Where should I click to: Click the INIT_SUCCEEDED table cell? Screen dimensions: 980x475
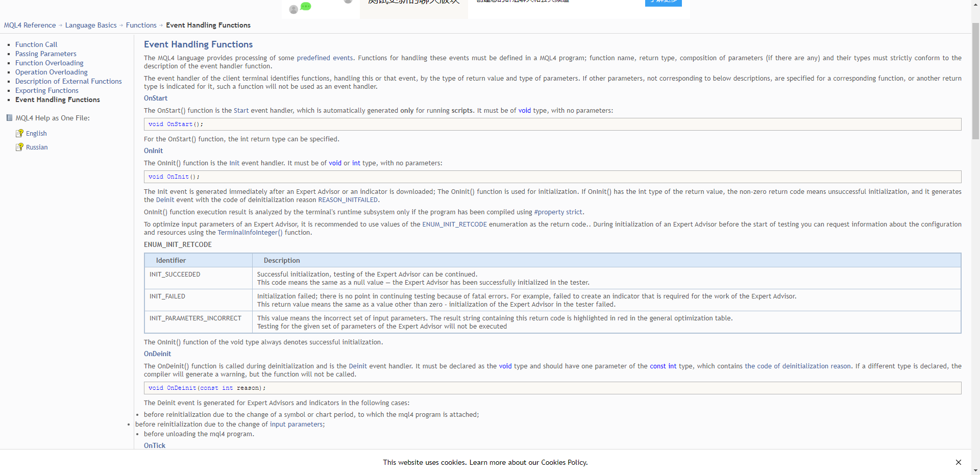pyautogui.click(x=199, y=278)
